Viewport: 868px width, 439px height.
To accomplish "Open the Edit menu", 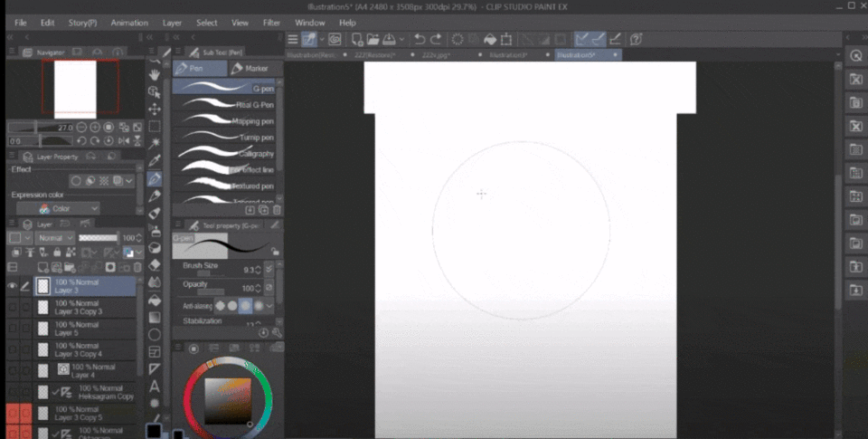I will coord(48,23).
